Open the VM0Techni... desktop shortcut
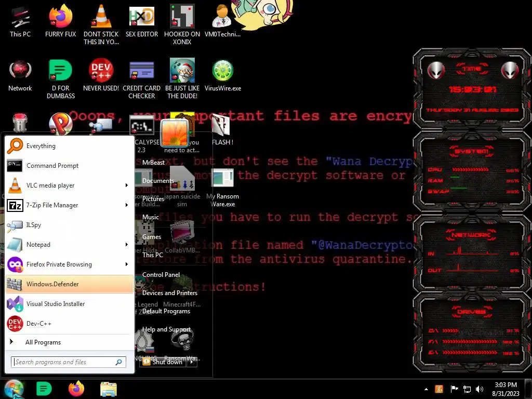Image resolution: width=532 pixels, height=399 pixels. click(222, 21)
